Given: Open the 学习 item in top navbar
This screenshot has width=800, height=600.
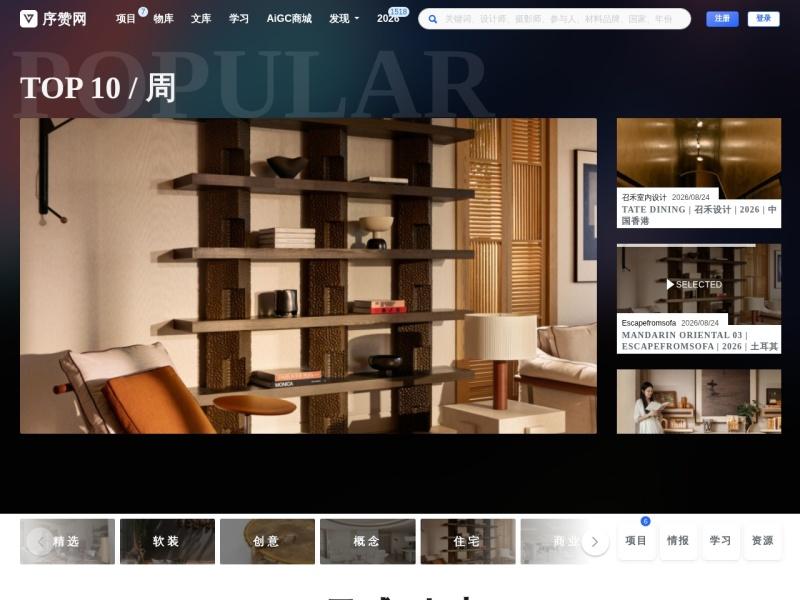Looking at the screenshot, I should 239,19.
